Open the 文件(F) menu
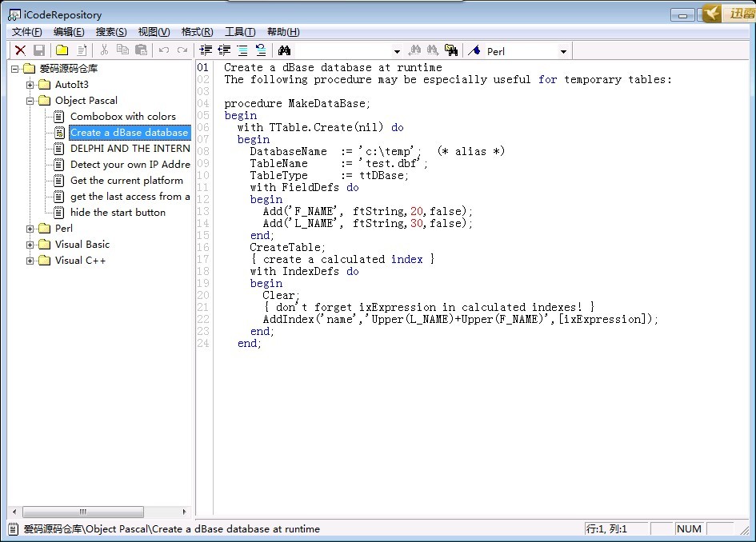The width and height of the screenshot is (756, 542). pyautogui.click(x=27, y=32)
